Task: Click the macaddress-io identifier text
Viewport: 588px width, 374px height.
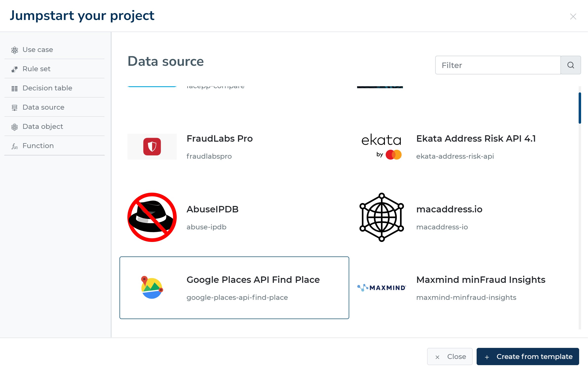Action: 442,227
